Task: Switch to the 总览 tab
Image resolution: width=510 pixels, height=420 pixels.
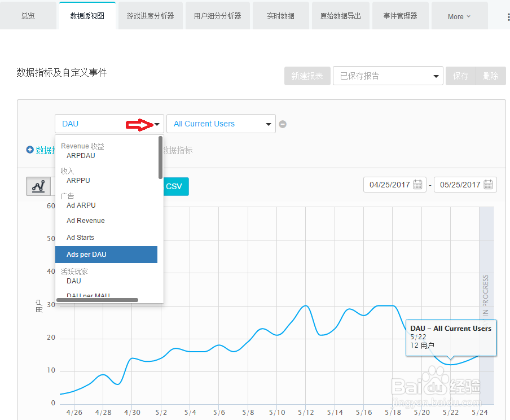Action: 28,16
